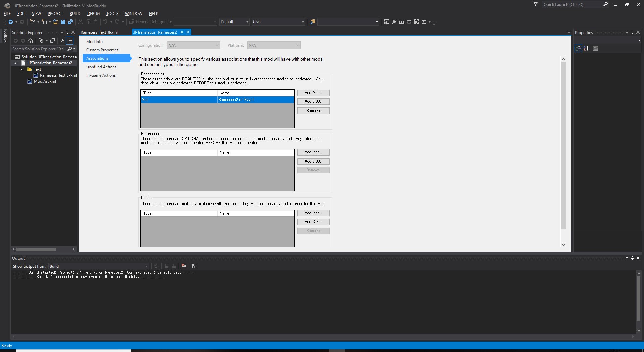Open the Generic Debugger dropdown
The image size is (644, 352).
coord(171,22)
